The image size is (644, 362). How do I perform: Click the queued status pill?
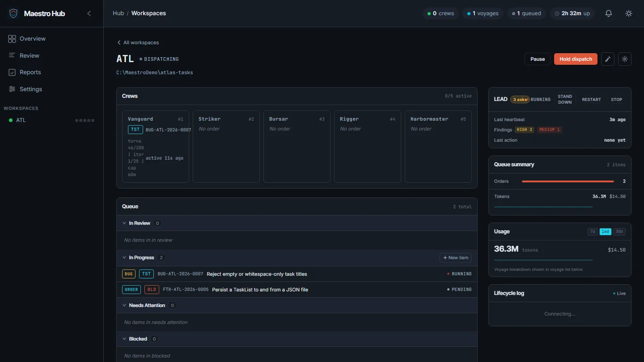click(x=527, y=13)
